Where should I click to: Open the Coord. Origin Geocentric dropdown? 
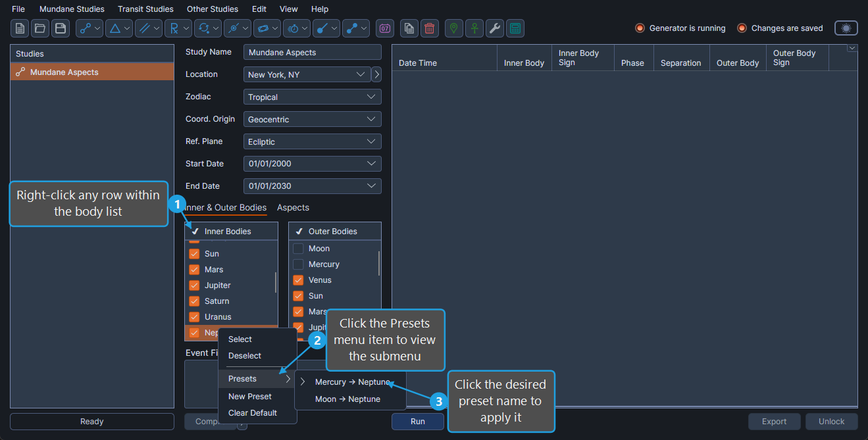point(313,119)
